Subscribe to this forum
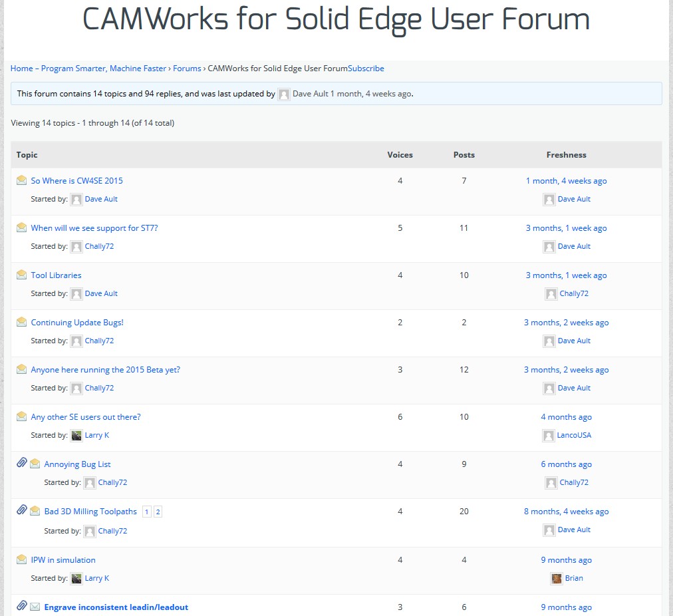This screenshot has width=673, height=616. [x=366, y=69]
